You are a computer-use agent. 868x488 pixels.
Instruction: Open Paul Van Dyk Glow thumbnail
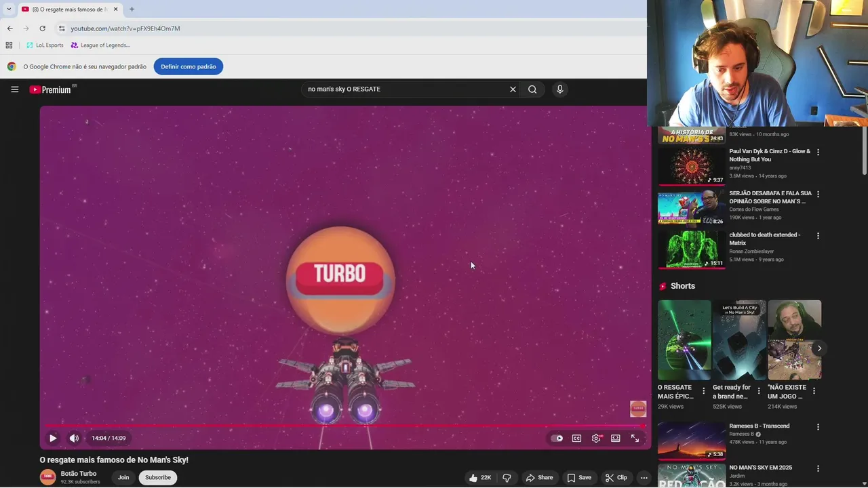(x=692, y=166)
